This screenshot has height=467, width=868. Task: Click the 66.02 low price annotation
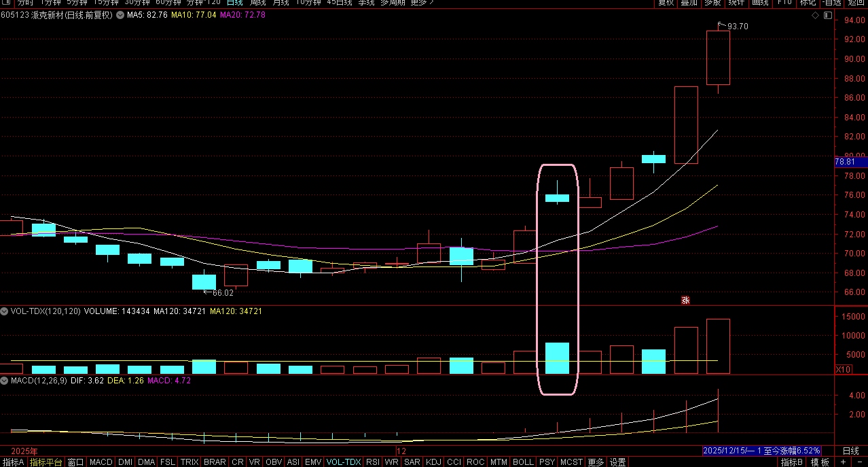coord(223,293)
